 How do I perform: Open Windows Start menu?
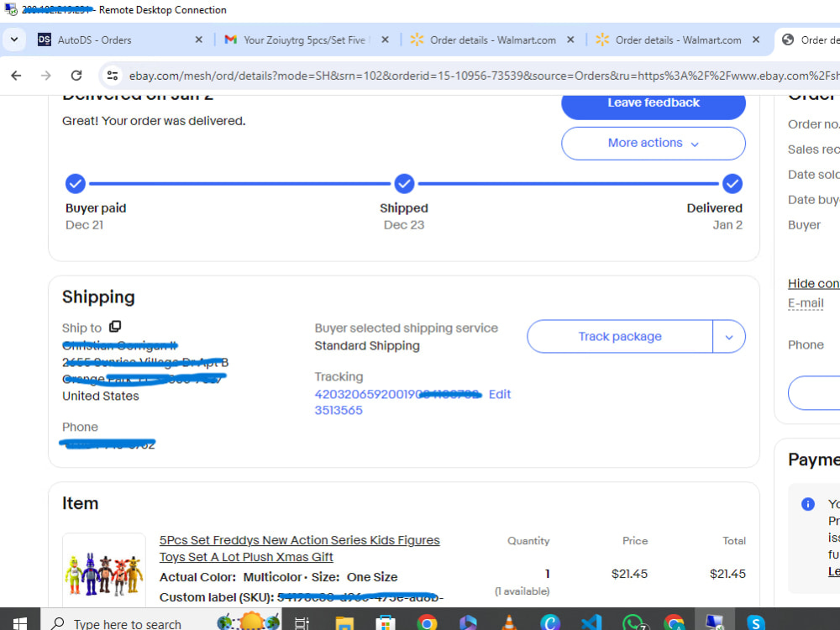pyautogui.click(x=20, y=622)
